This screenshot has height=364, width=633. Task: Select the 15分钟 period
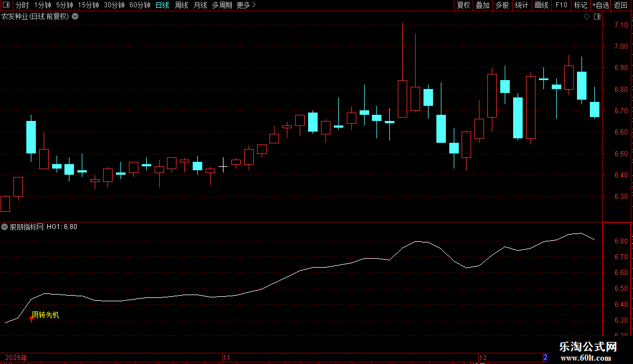tap(89, 5)
